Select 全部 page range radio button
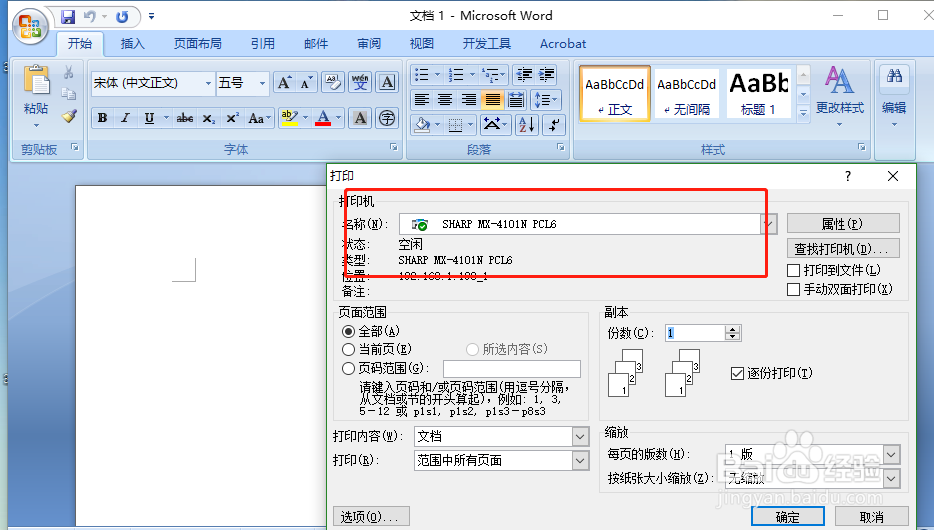 pyautogui.click(x=348, y=331)
